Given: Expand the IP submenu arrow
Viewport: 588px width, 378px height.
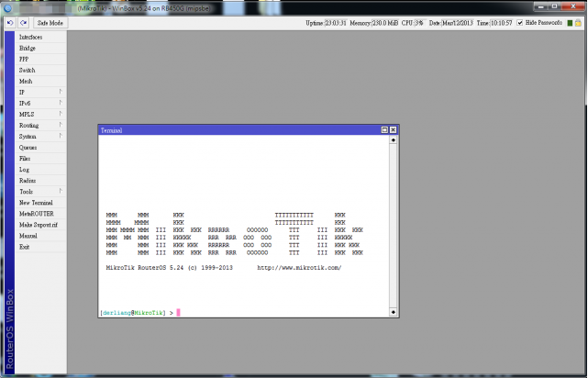Looking at the screenshot, I should [61, 92].
